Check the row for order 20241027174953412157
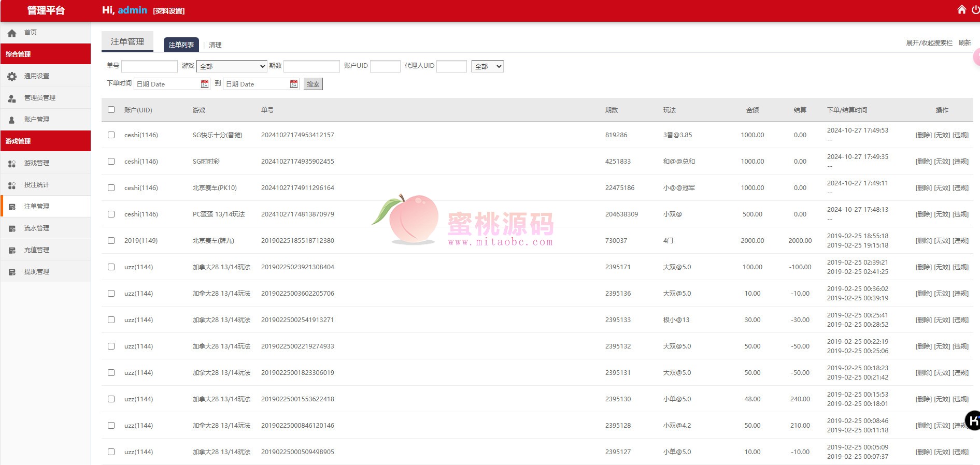This screenshot has height=465, width=980. point(111,135)
